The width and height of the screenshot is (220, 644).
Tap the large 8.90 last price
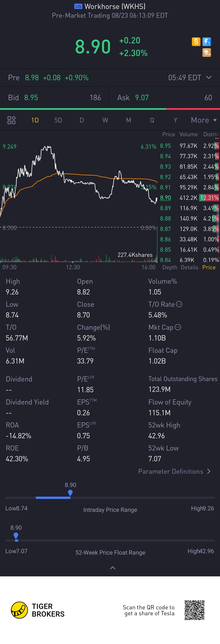93,47
